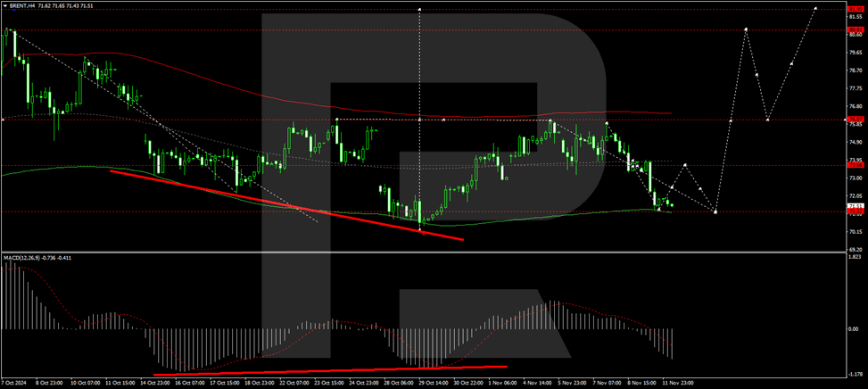Image resolution: width=868 pixels, height=389 pixels.
Task: Select the 76.07 red price level label
Action: tap(856, 119)
